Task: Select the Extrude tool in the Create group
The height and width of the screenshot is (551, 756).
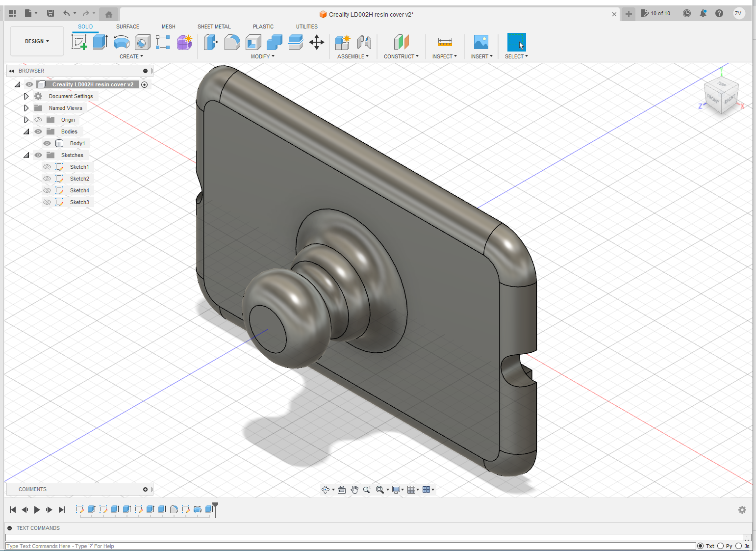Action: click(x=100, y=42)
